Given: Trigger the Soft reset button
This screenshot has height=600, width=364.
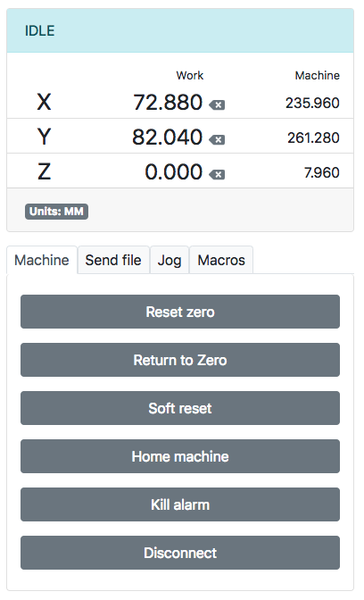Looking at the screenshot, I should (x=180, y=408).
